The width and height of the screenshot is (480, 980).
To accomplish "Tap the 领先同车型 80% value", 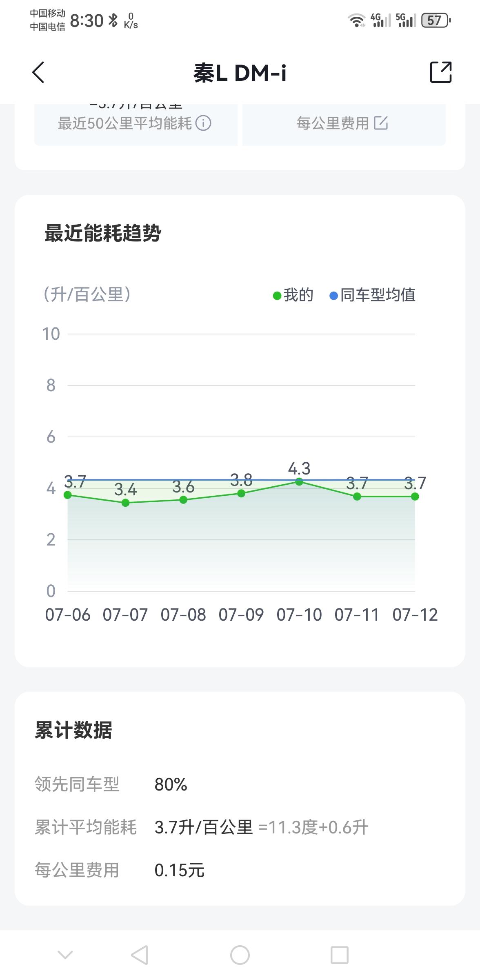I will (x=171, y=784).
